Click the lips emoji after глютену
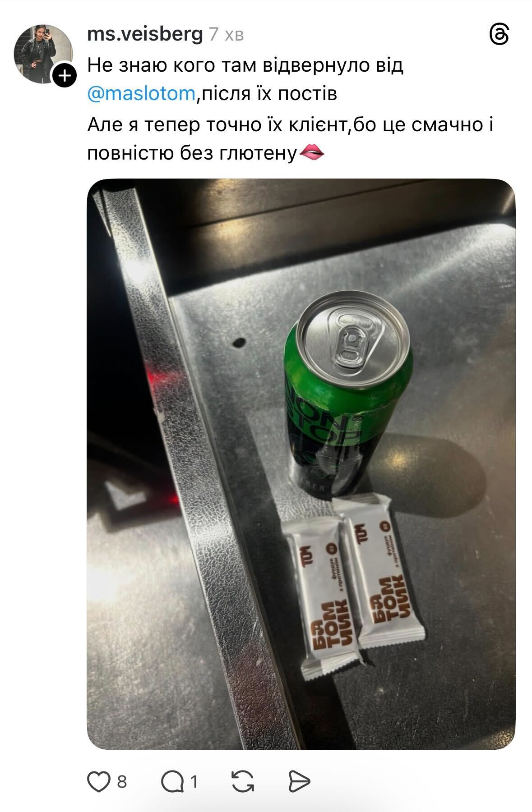This screenshot has height=812, width=532. (x=311, y=153)
